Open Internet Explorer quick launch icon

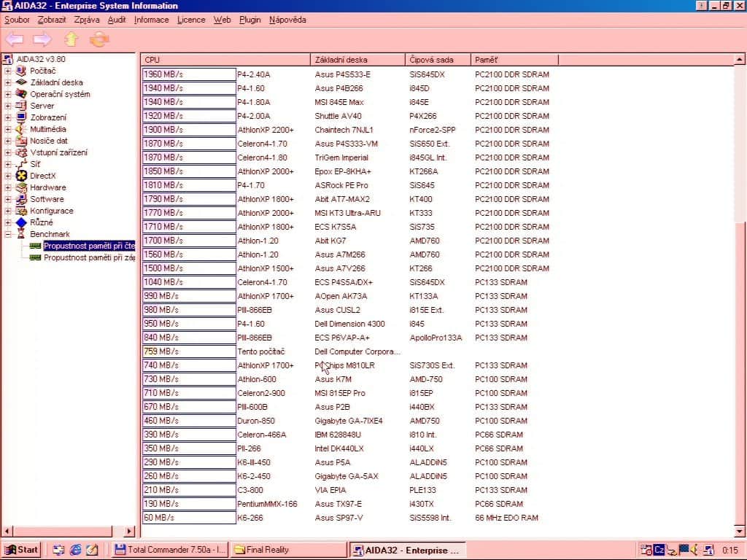pyautogui.click(x=75, y=550)
